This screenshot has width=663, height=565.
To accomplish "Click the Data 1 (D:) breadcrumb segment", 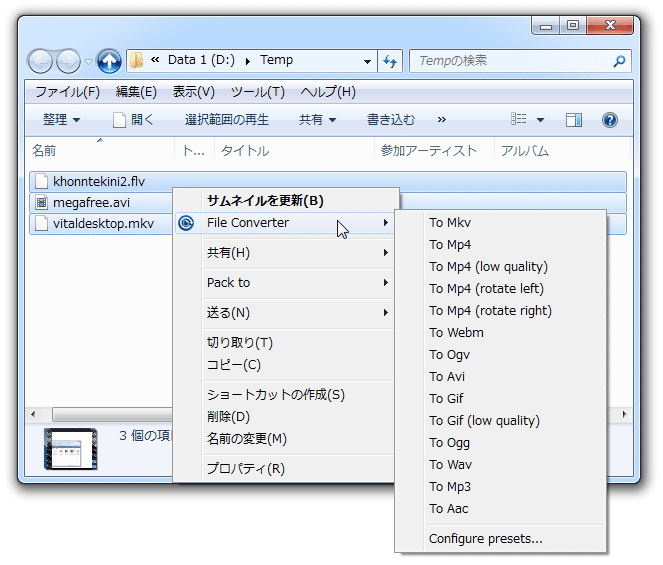I will point(201,60).
